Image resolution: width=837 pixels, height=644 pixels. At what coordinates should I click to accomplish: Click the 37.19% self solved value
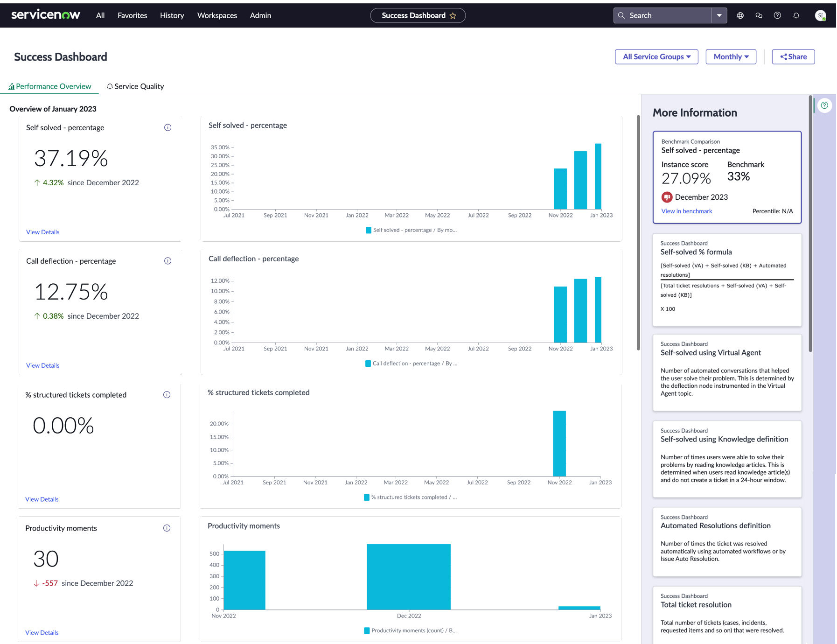[x=71, y=158]
